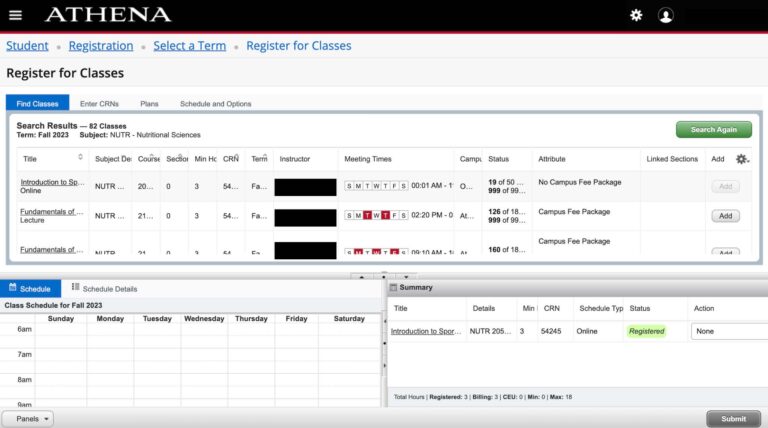Sort results by the Title column arrows

(x=80, y=157)
